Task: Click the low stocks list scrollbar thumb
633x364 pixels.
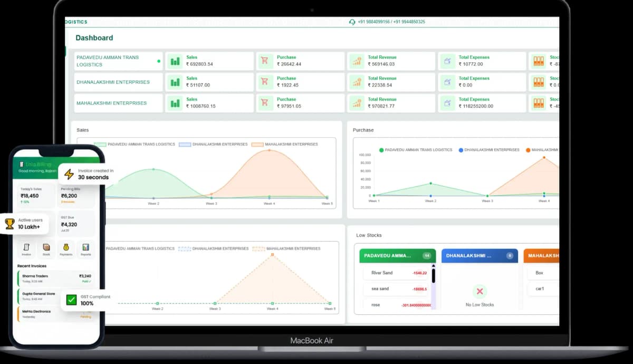Action: coord(434,276)
